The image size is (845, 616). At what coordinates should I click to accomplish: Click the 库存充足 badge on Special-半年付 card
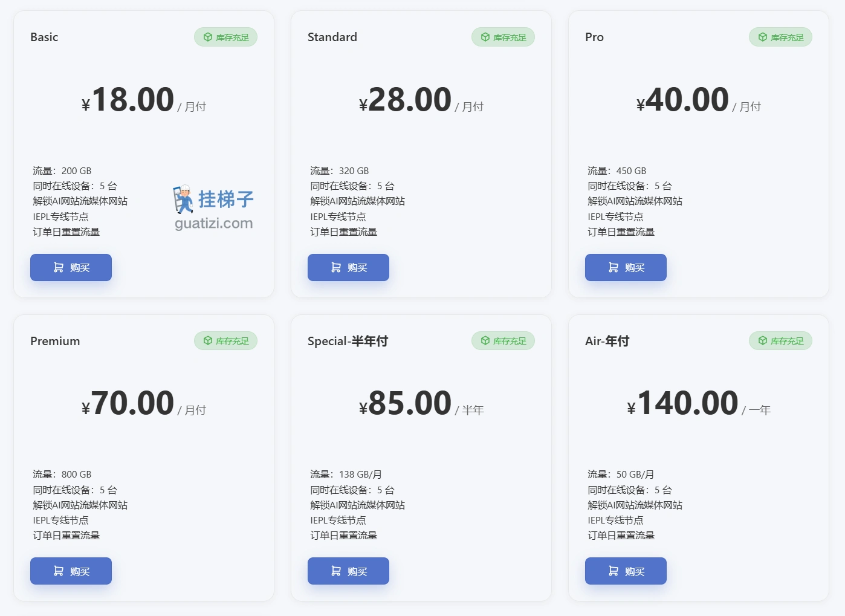pyautogui.click(x=503, y=340)
